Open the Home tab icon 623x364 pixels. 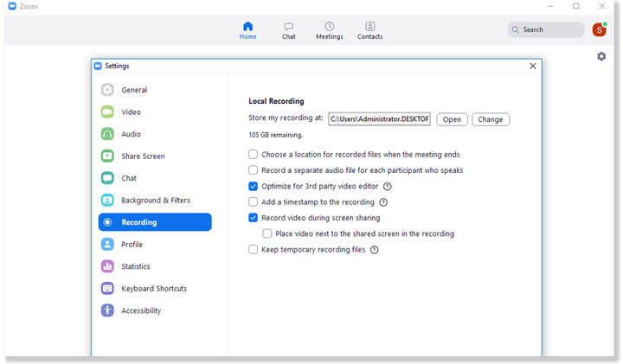tap(248, 27)
